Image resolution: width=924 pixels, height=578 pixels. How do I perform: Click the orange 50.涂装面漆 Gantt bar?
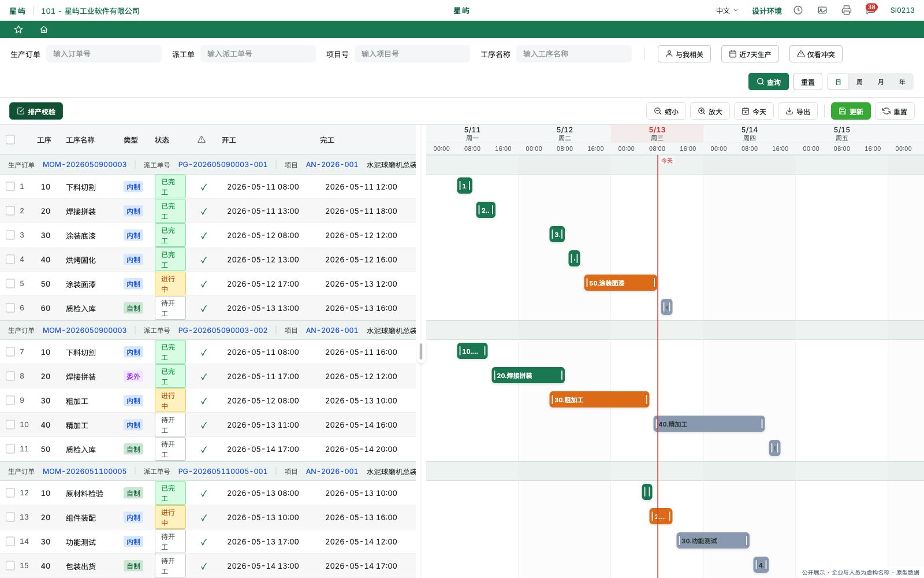tap(620, 283)
